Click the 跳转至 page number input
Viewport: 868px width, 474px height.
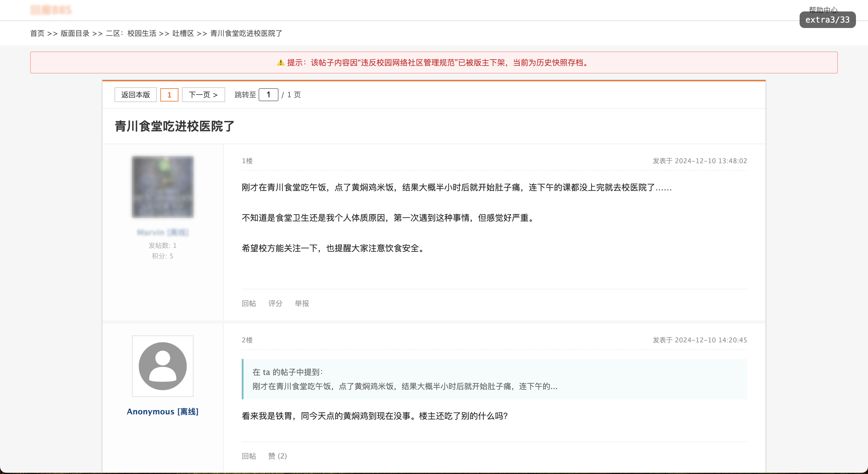(268, 95)
